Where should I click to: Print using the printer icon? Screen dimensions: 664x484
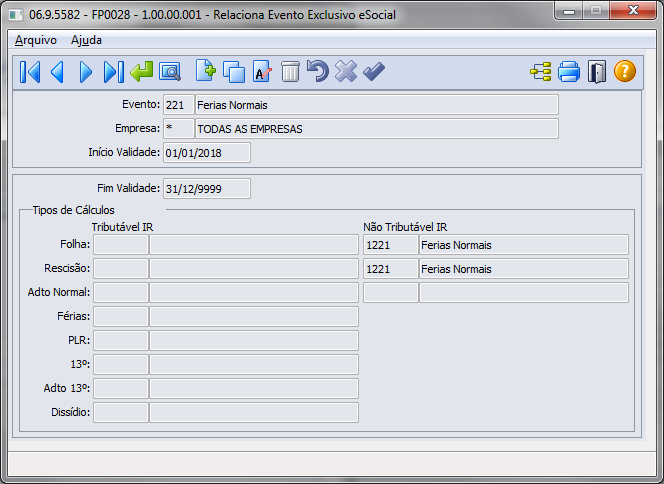click(x=569, y=72)
